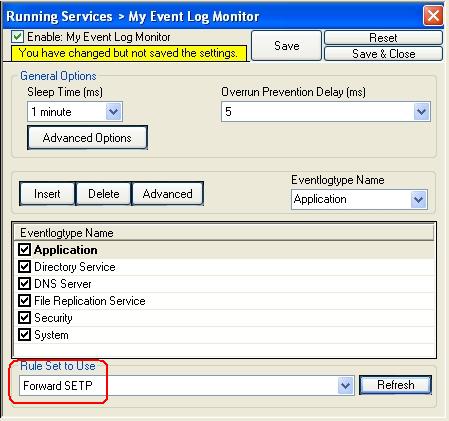Toggle the DNS Server checkbox
The image size is (449, 421).
click(x=24, y=283)
